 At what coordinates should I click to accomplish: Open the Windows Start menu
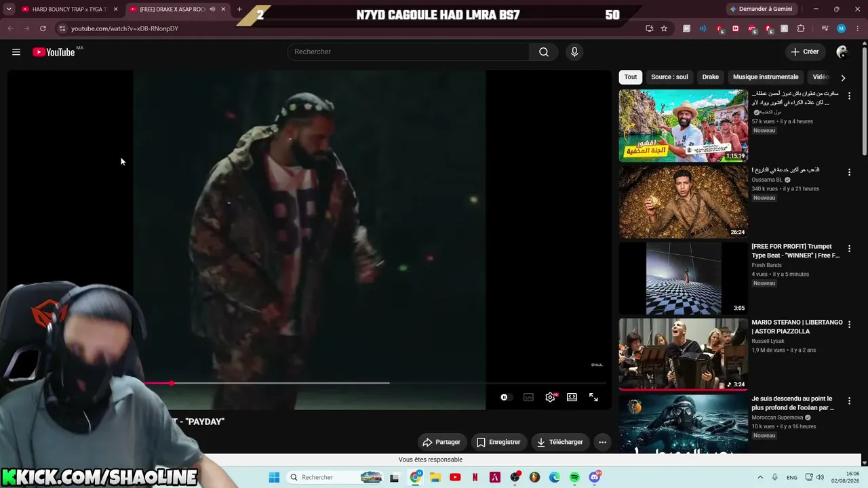click(274, 477)
